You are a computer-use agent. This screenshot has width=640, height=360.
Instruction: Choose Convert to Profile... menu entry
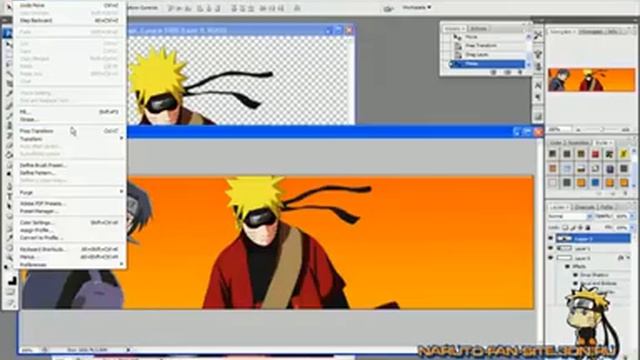69,238
